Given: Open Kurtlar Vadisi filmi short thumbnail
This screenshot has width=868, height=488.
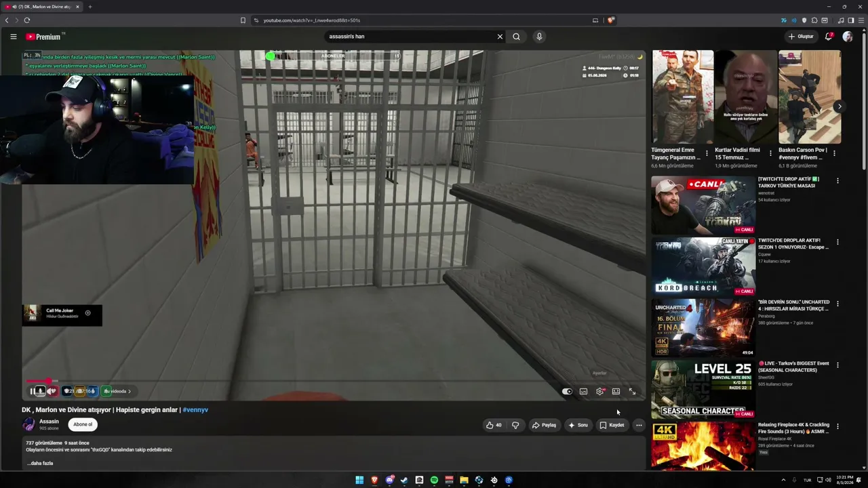Looking at the screenshot, I should [746, 97].
